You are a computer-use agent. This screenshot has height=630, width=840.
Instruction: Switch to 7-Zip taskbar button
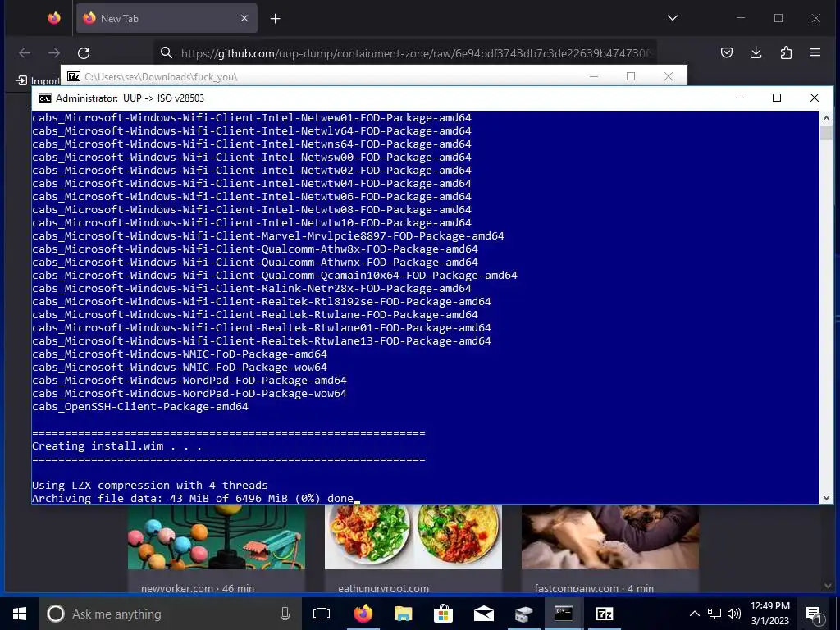(x=605, y=614)
